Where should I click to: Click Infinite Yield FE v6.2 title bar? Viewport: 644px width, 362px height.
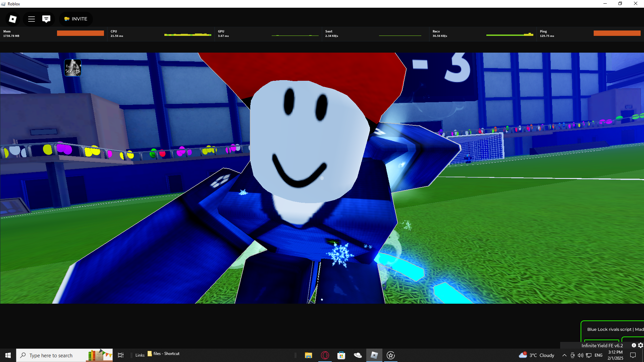point(602,346)
